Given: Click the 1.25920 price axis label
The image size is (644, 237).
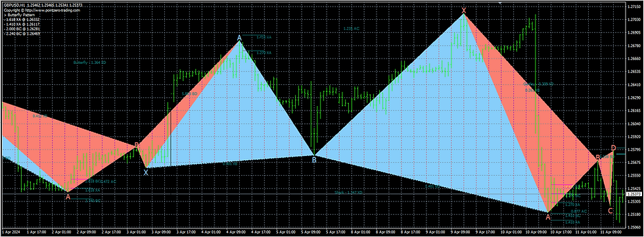Looking at the screenshot, I should point(635,137).
